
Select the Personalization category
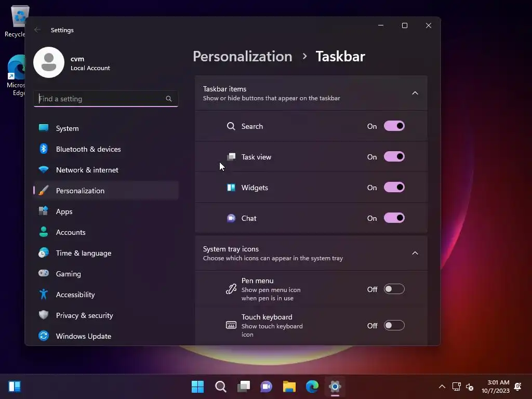point(106,190)
